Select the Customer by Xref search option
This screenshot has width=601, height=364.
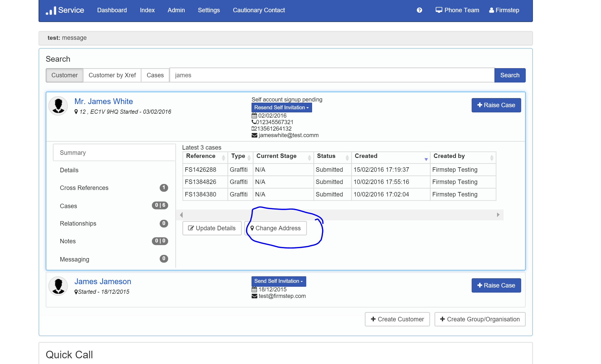click(112, 75)
